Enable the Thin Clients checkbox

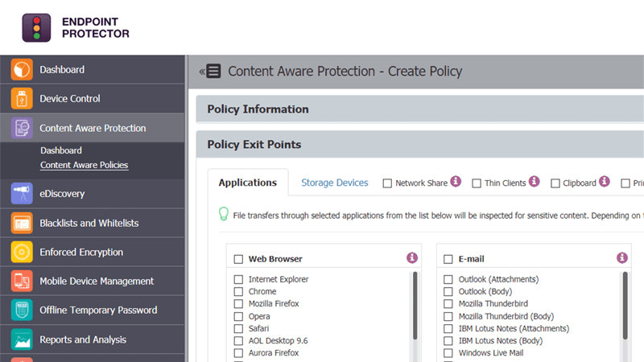click(477, 183)
